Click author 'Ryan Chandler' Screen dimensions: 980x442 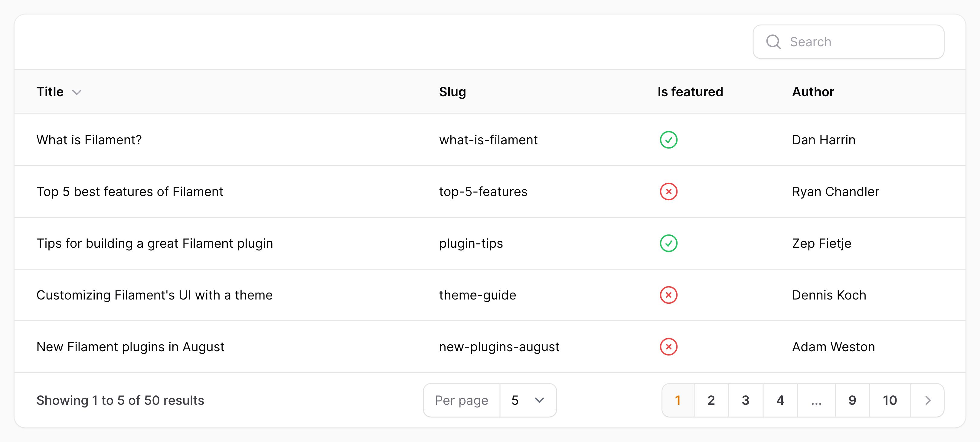[835, 191]
